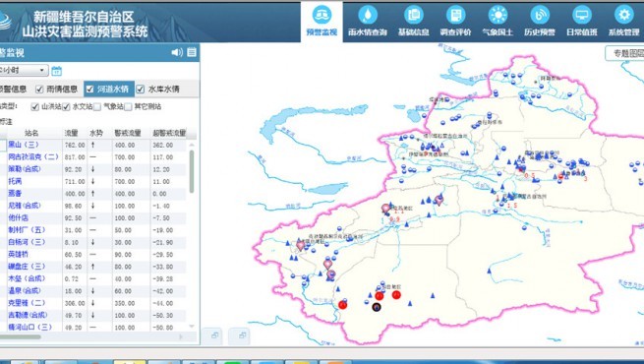Open the 历史预警 module icon
The image size is (644, 364).
(540, 15)
